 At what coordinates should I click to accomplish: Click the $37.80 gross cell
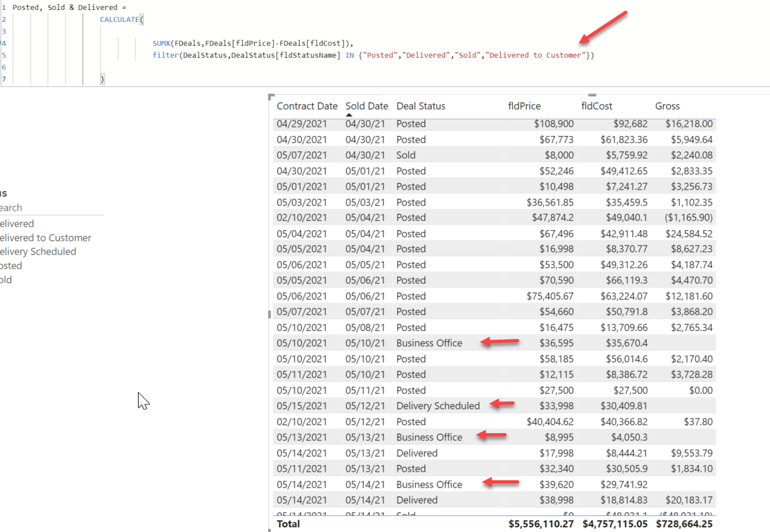click(x=698, y=421)
